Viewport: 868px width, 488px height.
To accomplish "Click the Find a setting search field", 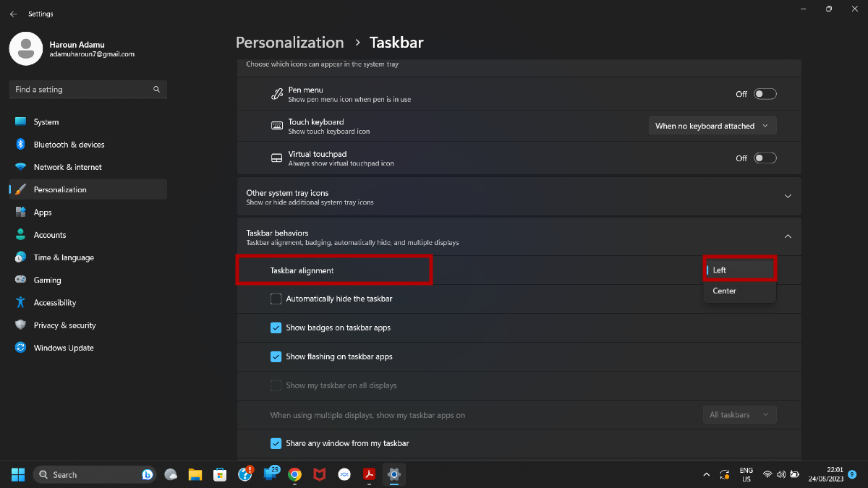I will (x=80, y=90).
